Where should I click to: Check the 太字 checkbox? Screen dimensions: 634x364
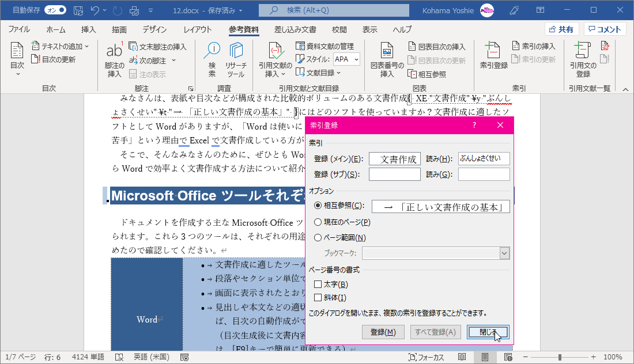(318, 284)
